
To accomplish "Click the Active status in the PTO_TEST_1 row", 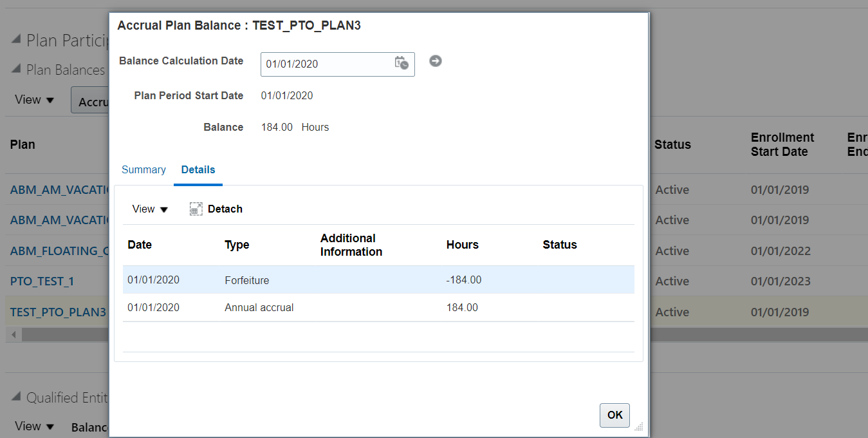I will coord(672,281).
